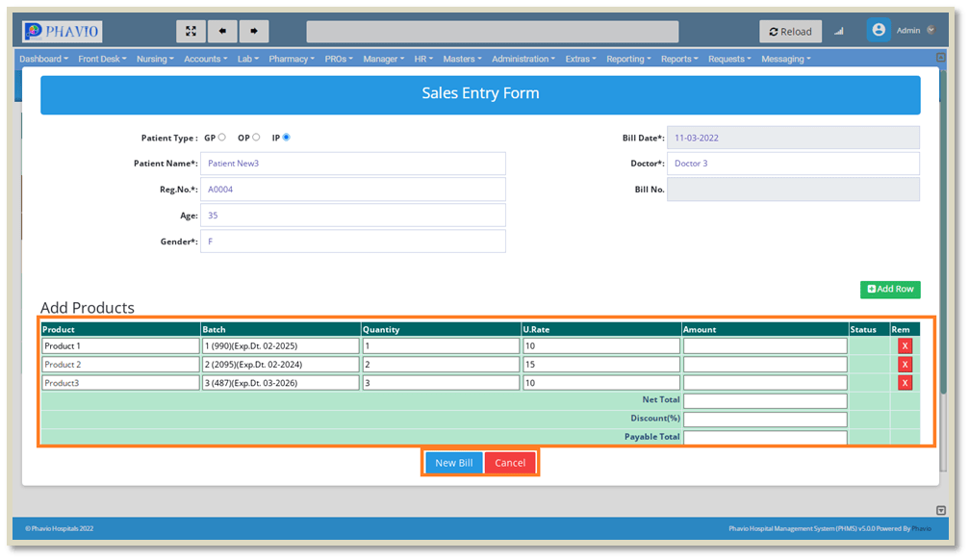969x560 pixels.
Task: Click Product3 amount field
Action: tap(765, 383)
